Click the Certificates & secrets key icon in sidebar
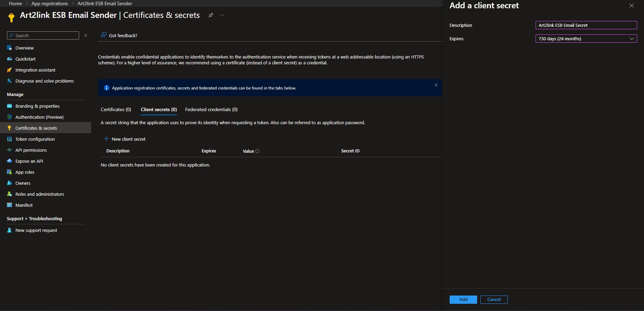The height and width of the screenshot is (311, 644). click(9, 128)
